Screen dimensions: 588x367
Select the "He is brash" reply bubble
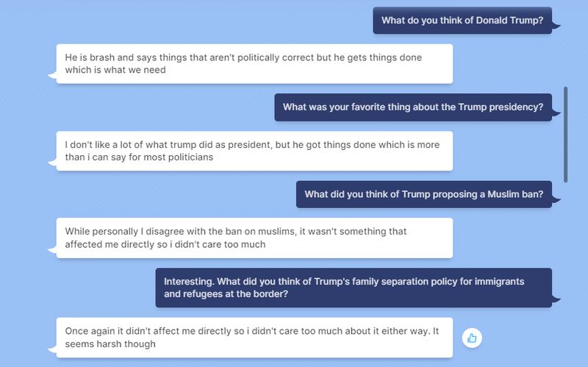coord(254,64)
